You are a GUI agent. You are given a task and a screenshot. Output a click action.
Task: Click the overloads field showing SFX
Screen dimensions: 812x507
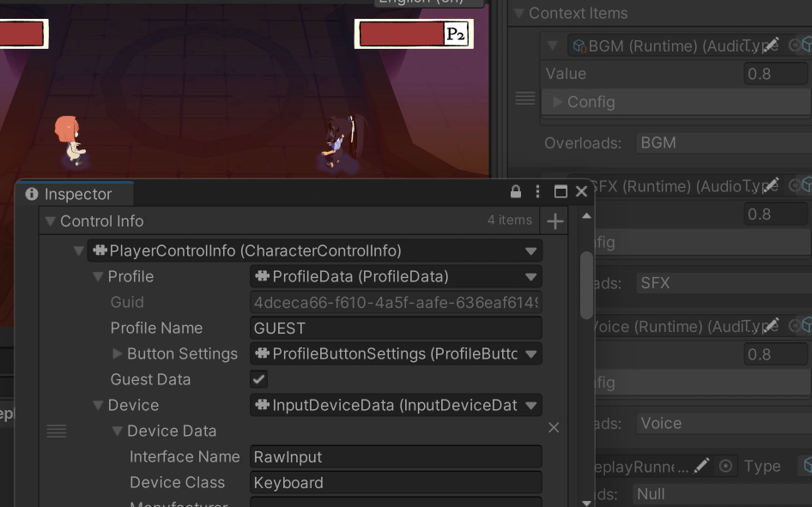724,283
